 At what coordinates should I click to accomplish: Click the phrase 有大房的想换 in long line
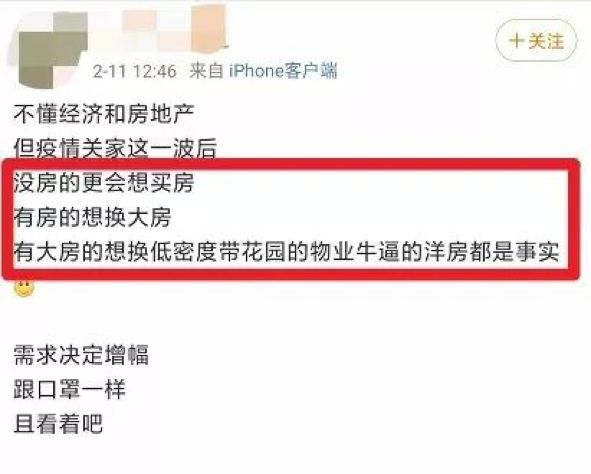click(81, 252)
